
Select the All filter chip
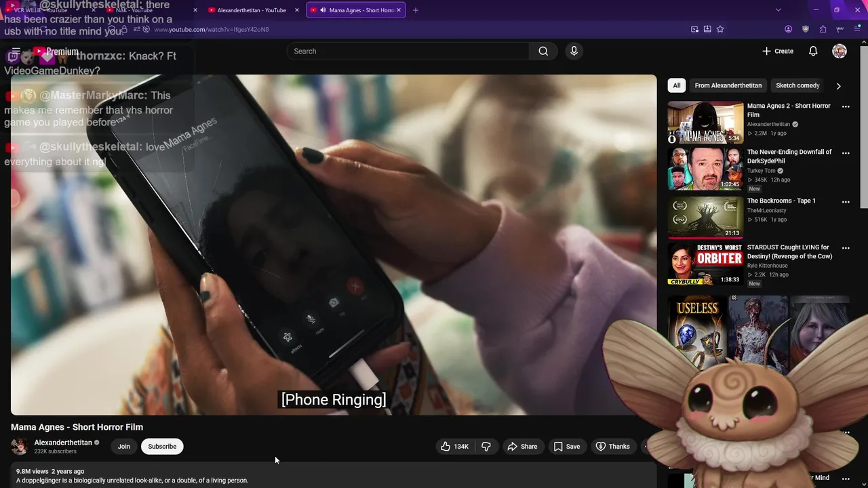coord(676,85)
